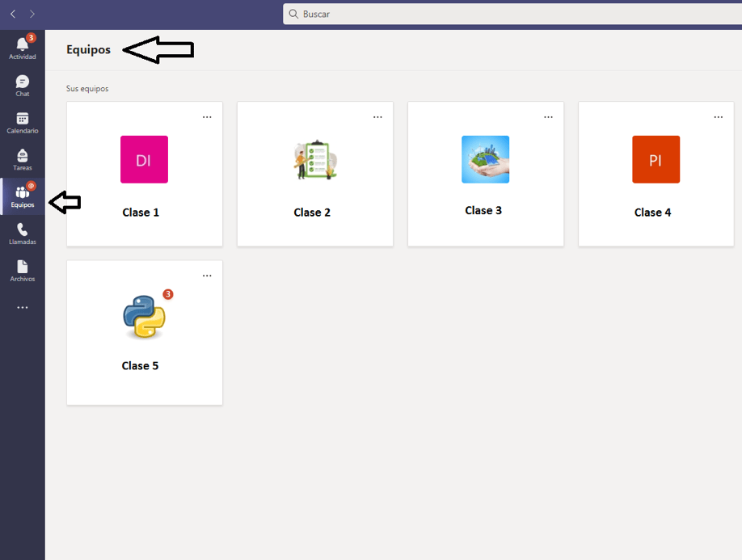Viewport: 742px width, 560px height.
Task: Click the search magnifier icon
Action: coord(293,15)
